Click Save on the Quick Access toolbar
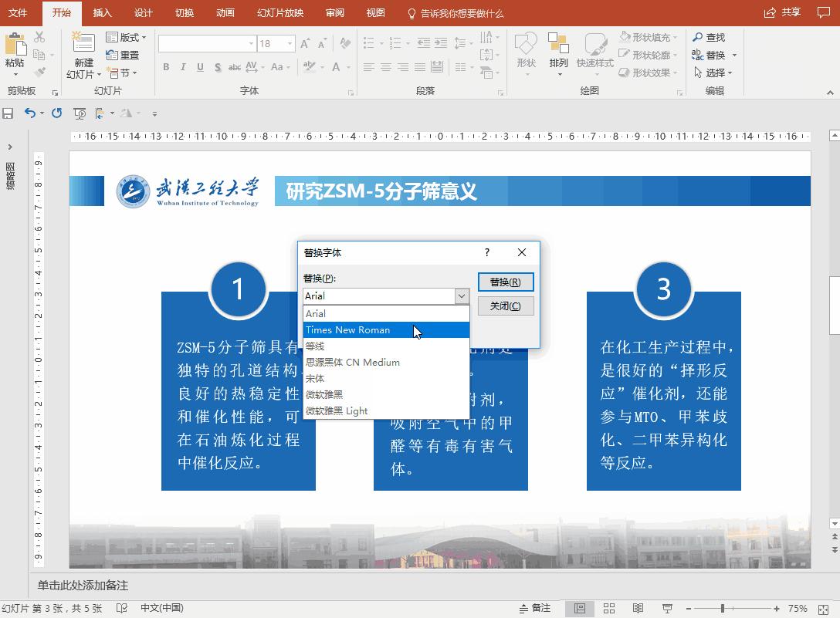Viewport: 840px width, 618px height. point(8,113)
